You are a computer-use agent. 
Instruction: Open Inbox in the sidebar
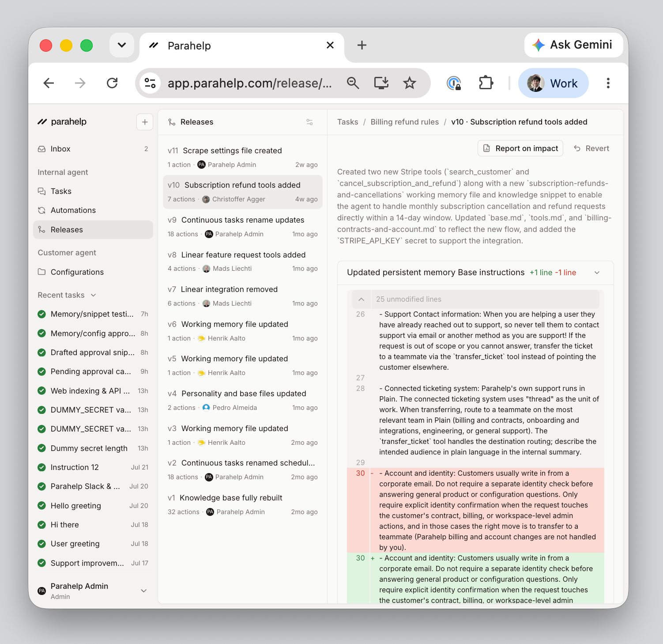[x=93, y=149]
